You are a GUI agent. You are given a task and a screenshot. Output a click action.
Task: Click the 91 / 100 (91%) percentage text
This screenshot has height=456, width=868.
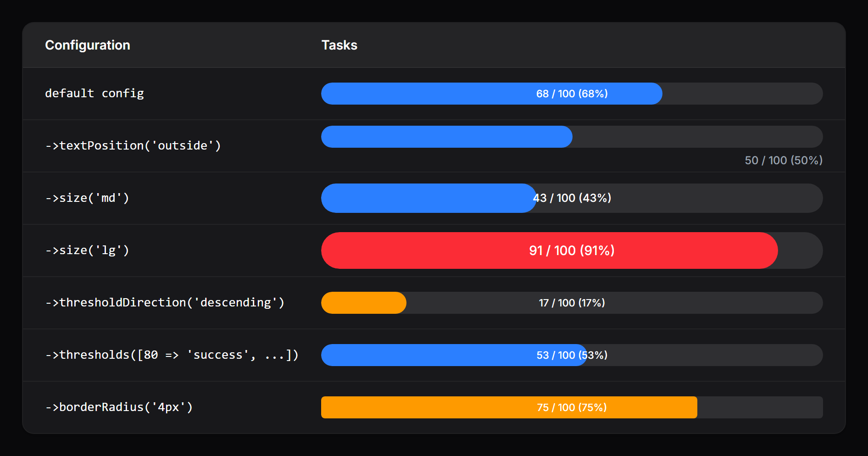(x=571, y=250)
